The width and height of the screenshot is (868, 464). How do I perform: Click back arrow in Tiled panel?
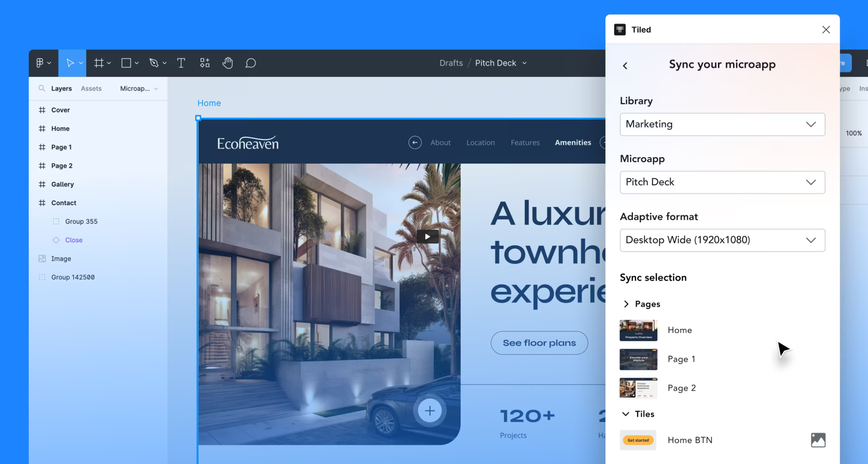point(626,65)
